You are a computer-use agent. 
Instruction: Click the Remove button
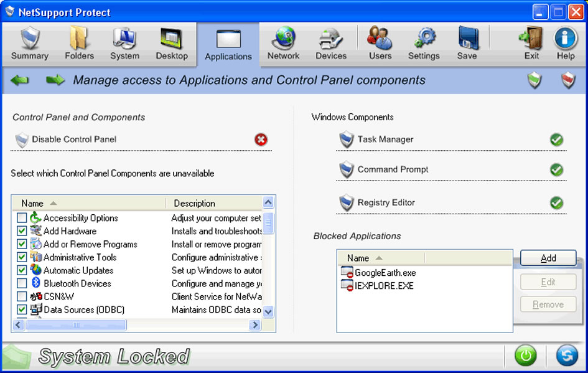(548, 305)
